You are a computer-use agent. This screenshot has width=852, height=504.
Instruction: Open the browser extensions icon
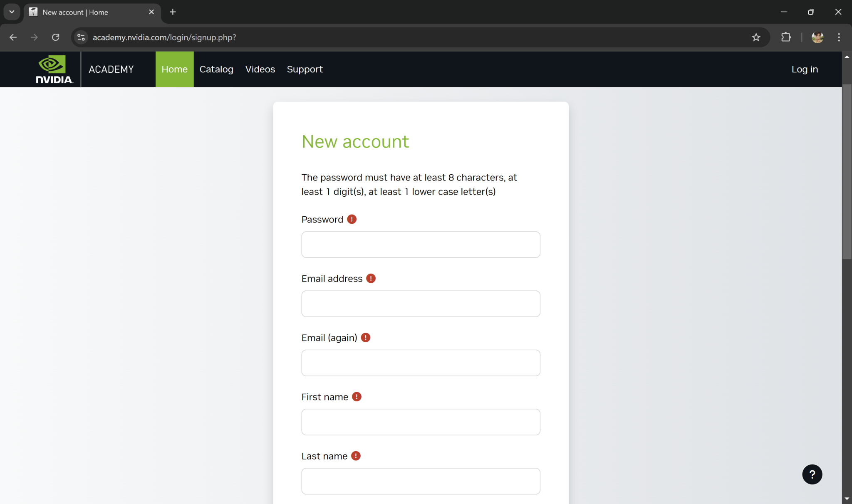tap(786, 37)
